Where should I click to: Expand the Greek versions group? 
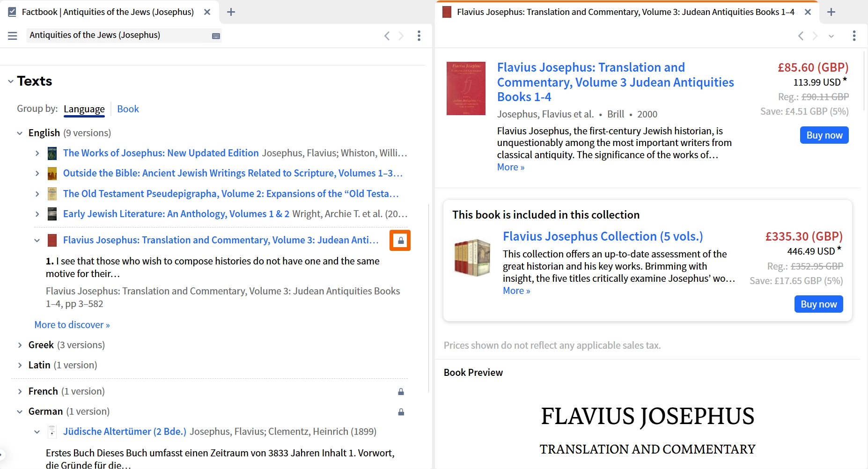(20, 345)
